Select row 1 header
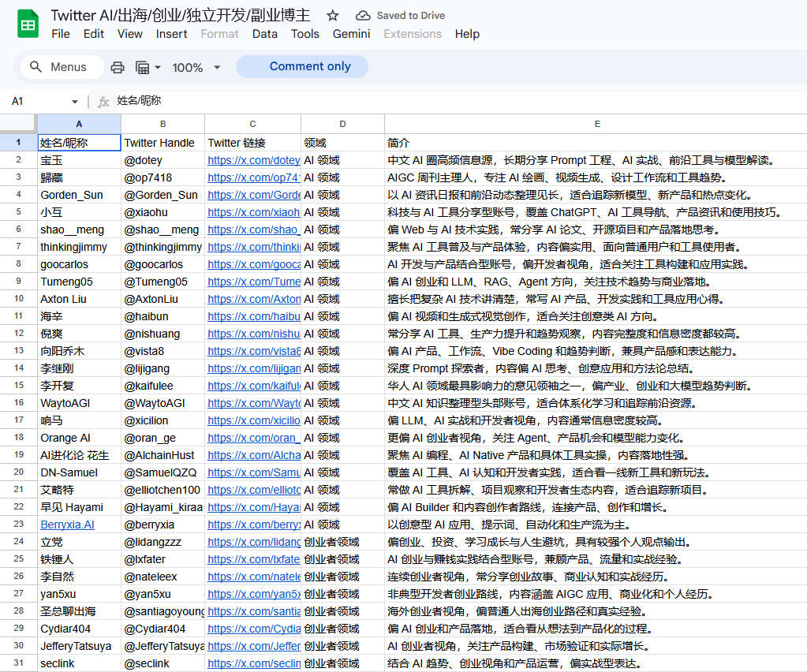This screenshot has width=807, height=672. tap(18, 143)
